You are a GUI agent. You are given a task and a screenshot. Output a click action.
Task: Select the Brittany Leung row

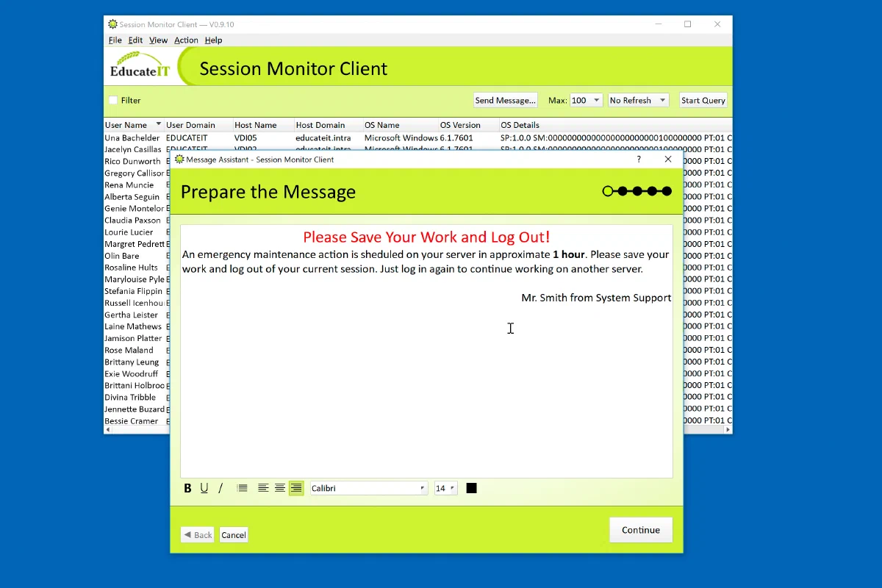[137, 362]
